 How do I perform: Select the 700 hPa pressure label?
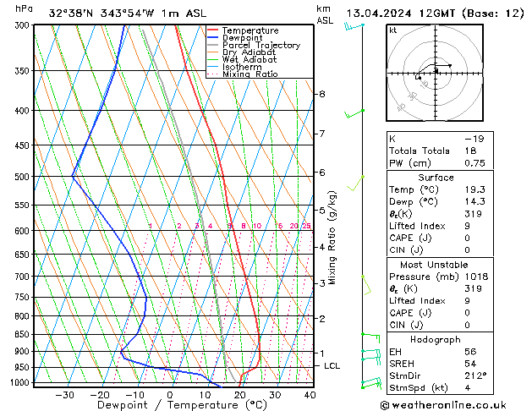[24, 277]
